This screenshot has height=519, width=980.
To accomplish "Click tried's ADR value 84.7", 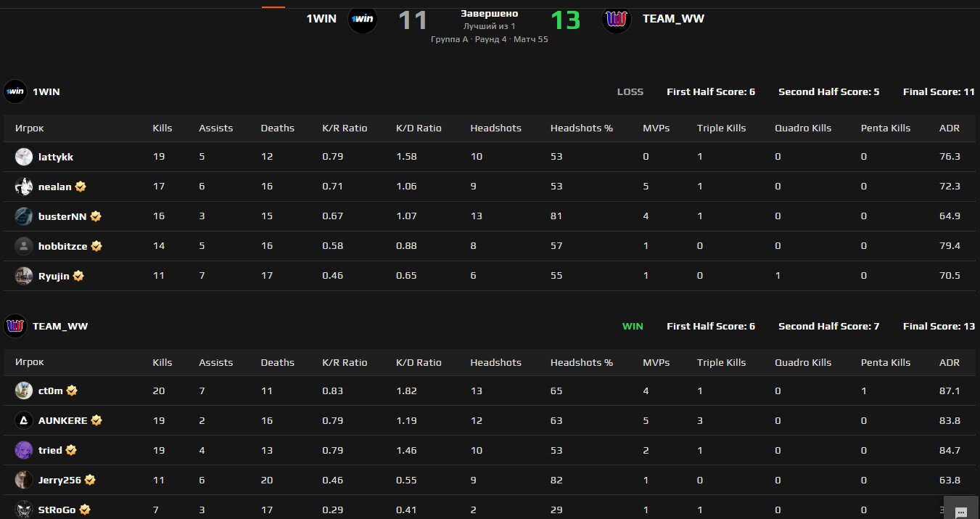I will [950, 450].
